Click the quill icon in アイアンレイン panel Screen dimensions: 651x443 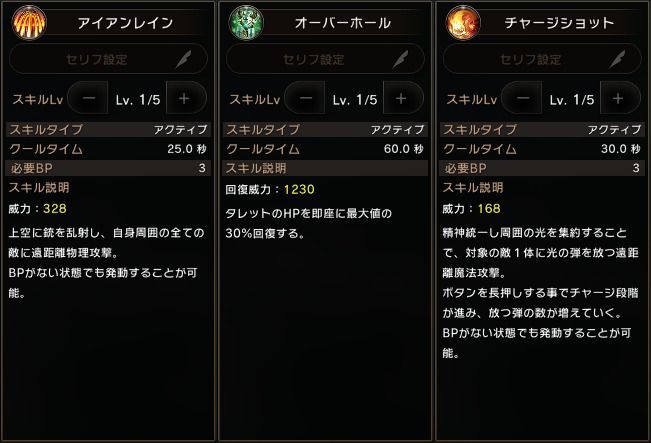point(183,59)
